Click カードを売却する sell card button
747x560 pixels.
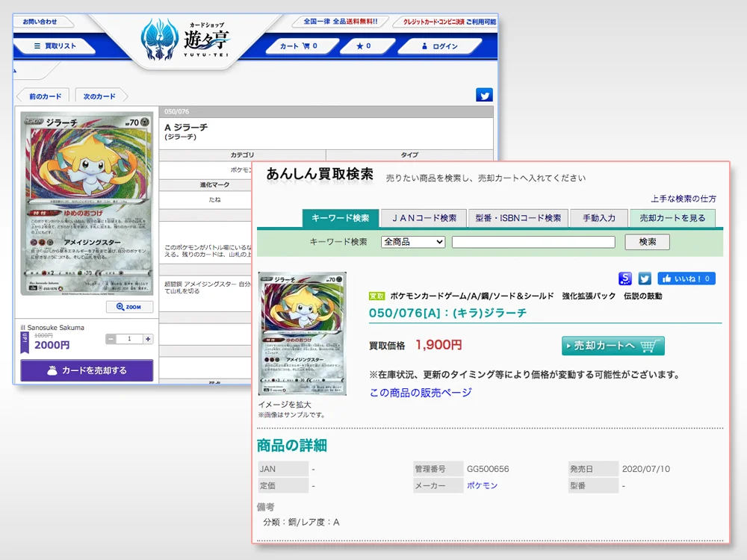(87, 370)
